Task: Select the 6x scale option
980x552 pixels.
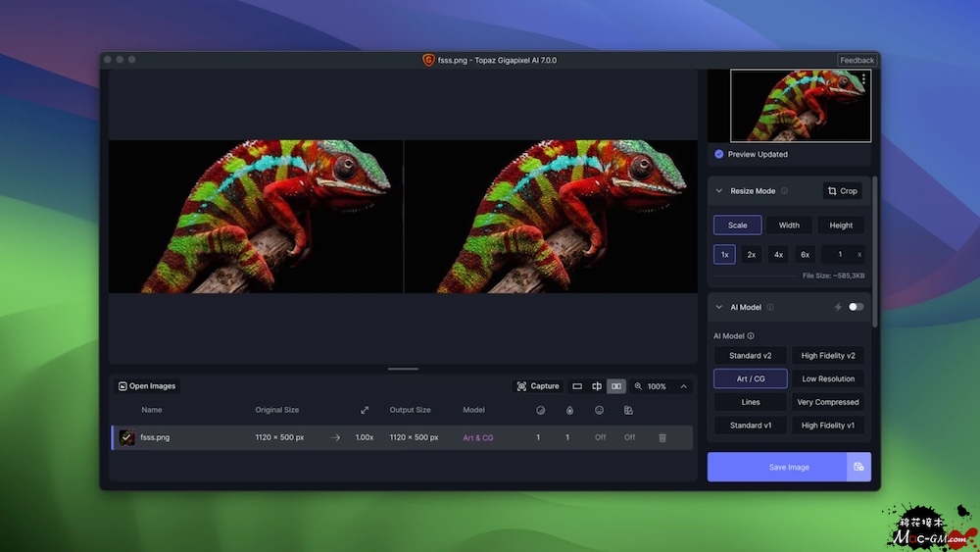Action: pyautogui.click(x=805, y=255)
